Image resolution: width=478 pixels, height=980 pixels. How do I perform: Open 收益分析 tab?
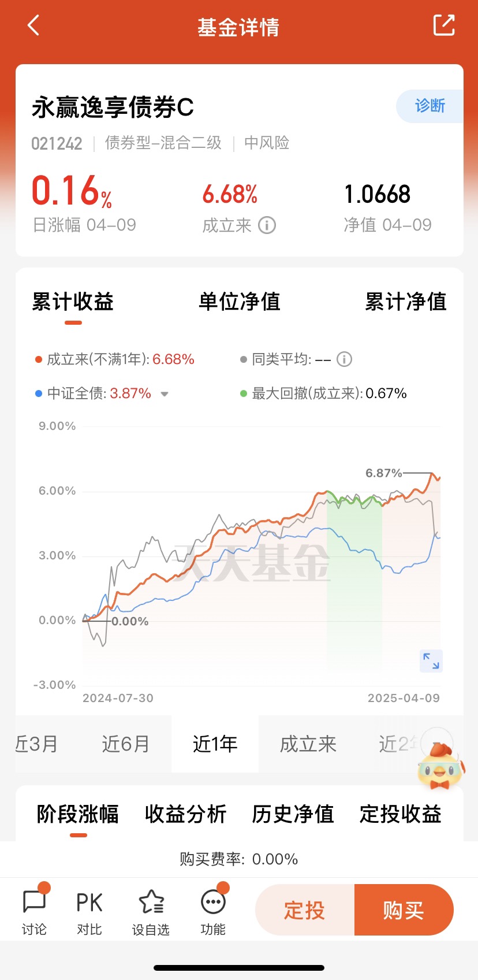tap(185, 814)
